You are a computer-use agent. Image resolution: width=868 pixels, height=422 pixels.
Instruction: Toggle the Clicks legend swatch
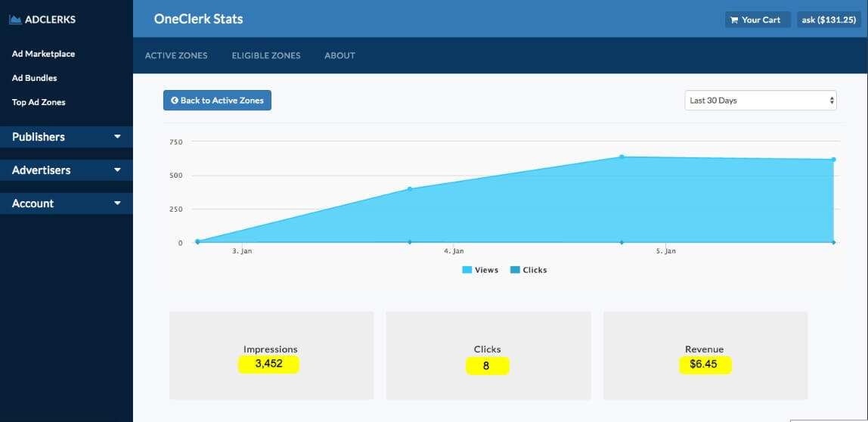[515, 270]
